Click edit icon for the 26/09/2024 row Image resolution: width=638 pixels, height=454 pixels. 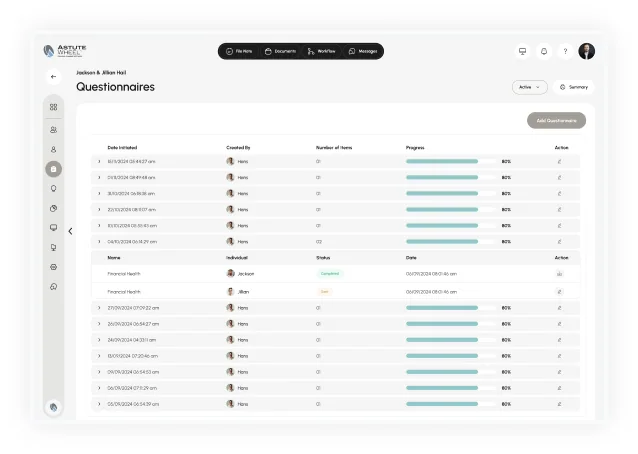(x=559, y=324)
